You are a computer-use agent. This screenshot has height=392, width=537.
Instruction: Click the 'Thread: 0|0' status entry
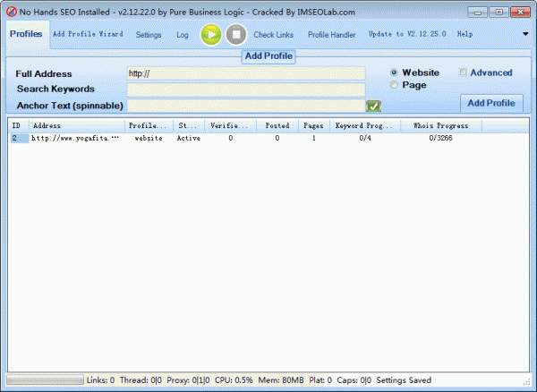(x=141, y=380)
